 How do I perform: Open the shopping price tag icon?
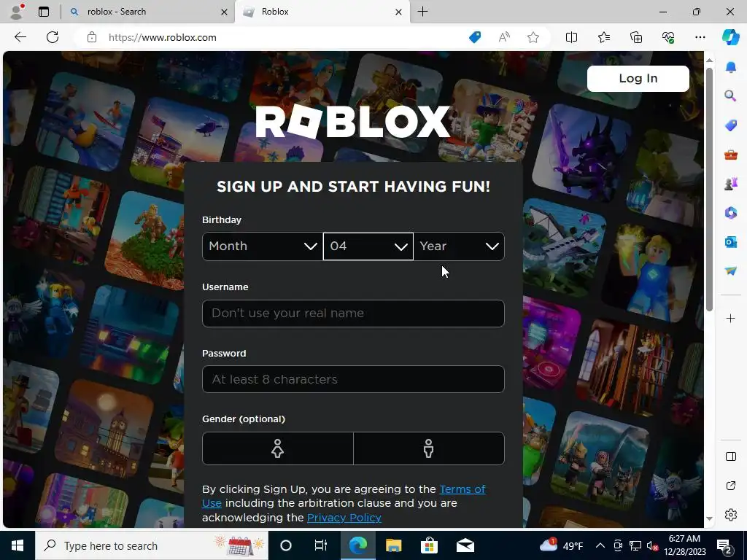point(475,37)
